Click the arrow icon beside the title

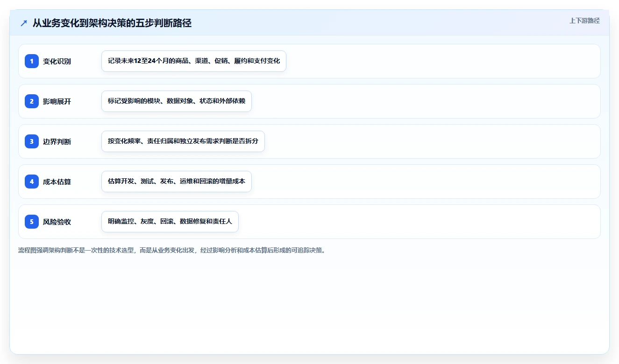[24, 23]
